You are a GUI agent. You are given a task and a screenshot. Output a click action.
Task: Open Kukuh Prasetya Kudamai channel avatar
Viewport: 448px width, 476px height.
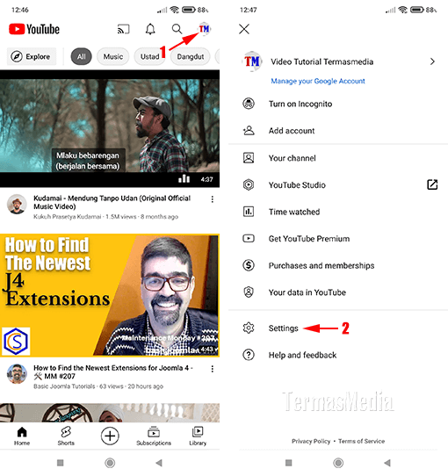tap(17, 204)
